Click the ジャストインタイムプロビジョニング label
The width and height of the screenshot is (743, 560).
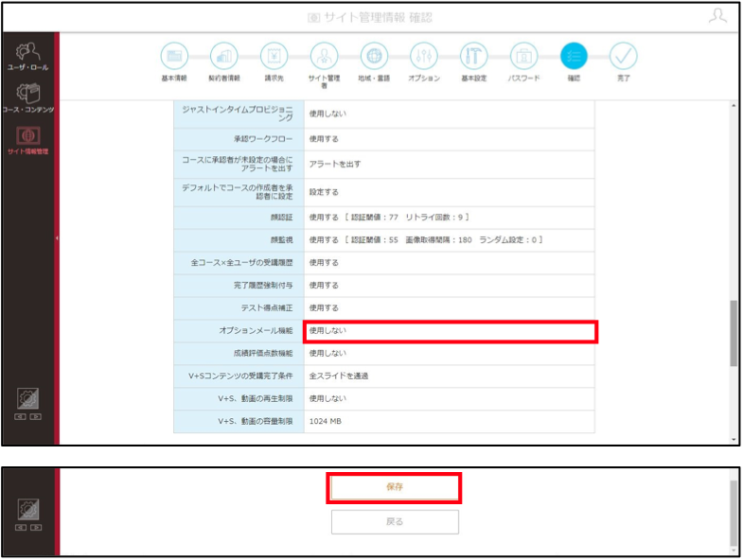click(239, 114)
